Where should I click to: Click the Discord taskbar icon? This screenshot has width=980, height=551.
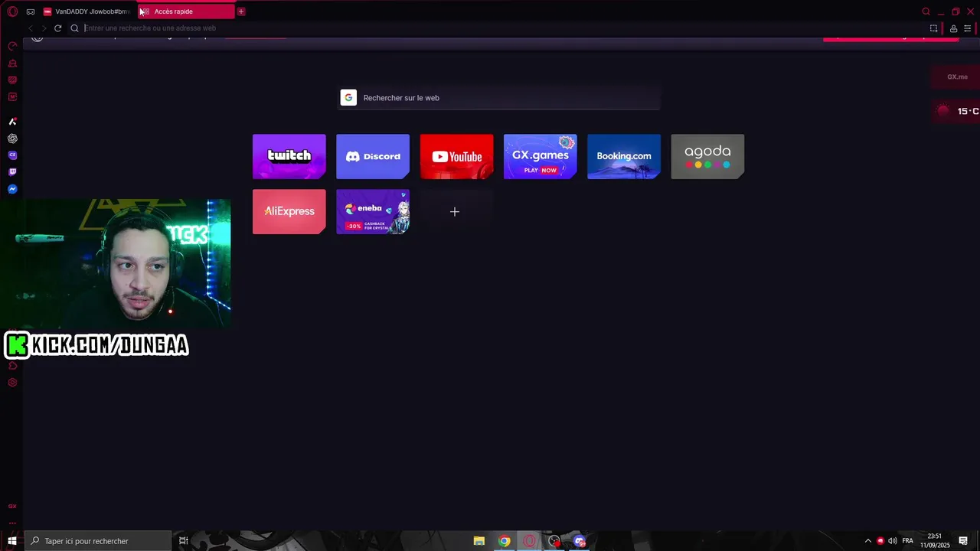pos(580,541)
